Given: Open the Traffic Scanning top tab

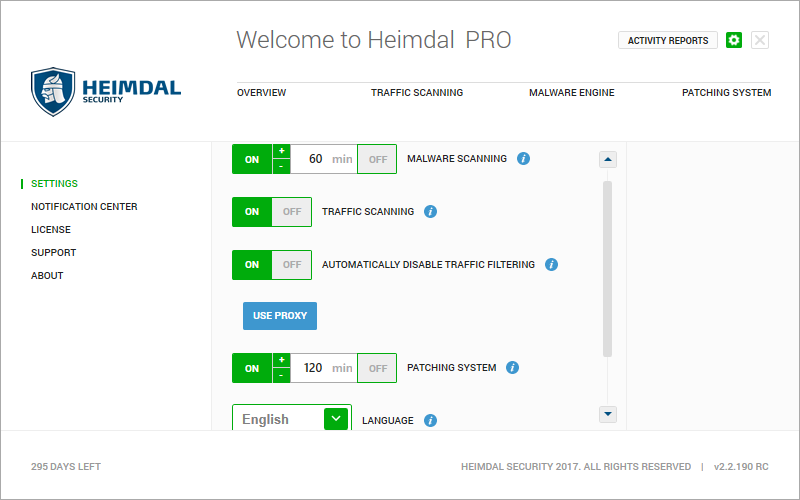Looking at the screenshot, I should [x=417, y=92].
